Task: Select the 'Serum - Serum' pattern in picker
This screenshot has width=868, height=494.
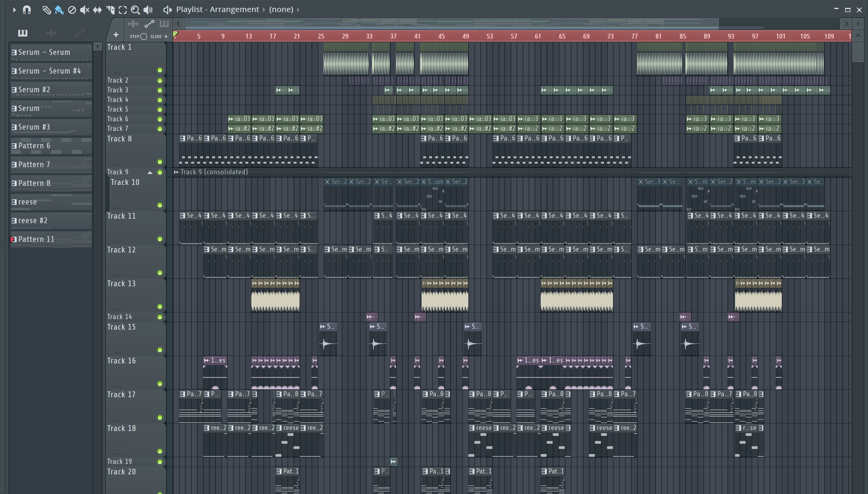Action: click(x=51, y=52)
